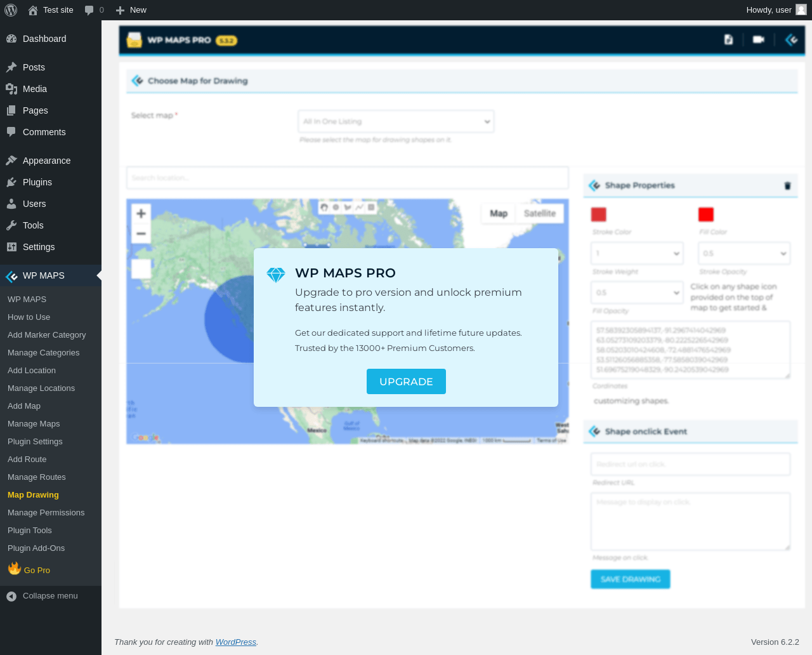Click into the Redirect URL field

(x=690, y=464)
